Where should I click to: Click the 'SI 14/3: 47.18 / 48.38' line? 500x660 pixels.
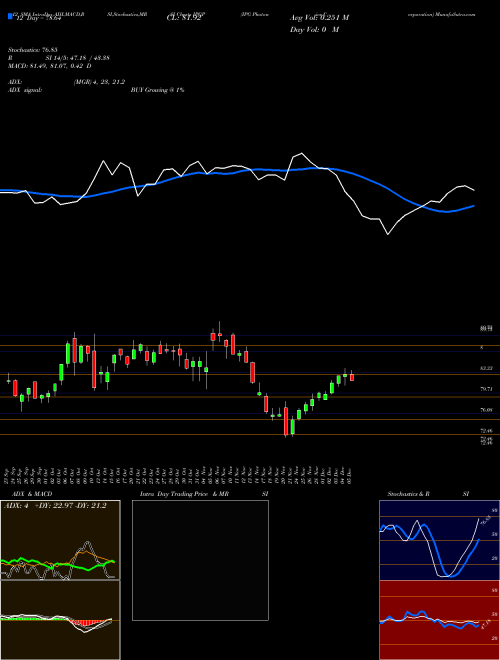(x=78, y=58)
